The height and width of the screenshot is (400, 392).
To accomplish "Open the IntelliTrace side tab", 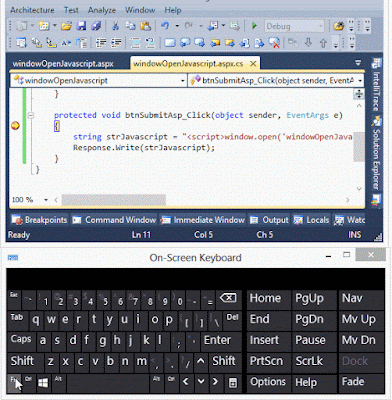I will [376, 86].
